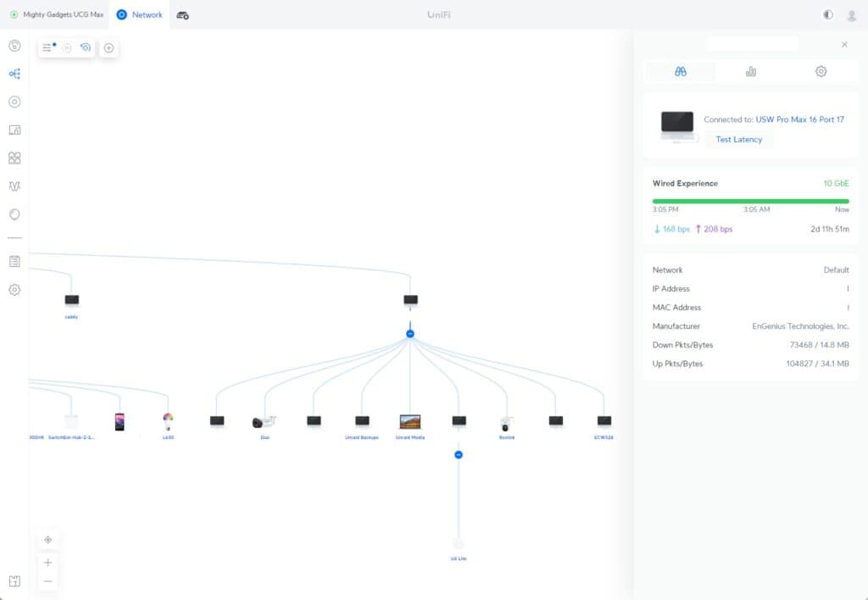
Task: Switch to the Network application tab
Action: coord(139,15)
